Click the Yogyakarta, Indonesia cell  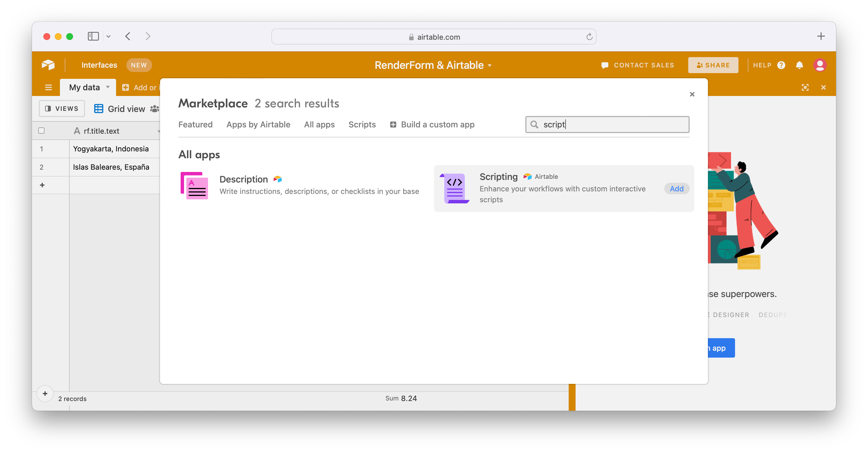pyautogui.click(x=115, y=149)
